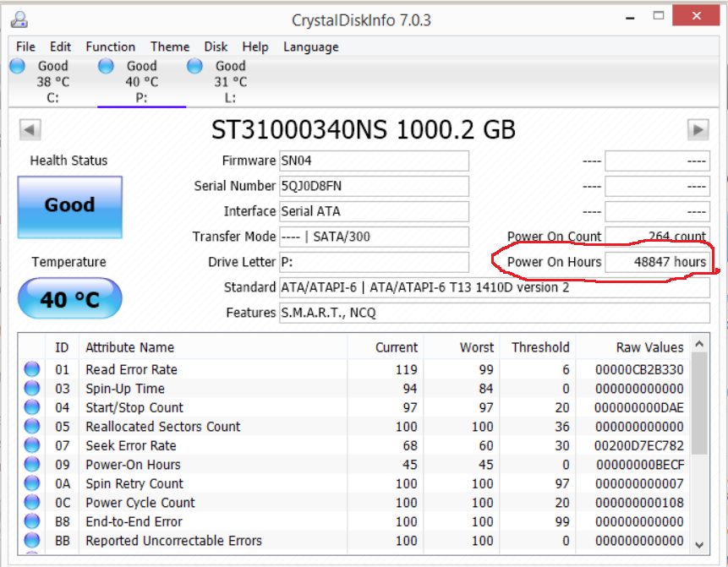
Task: Click raw value 00000000BECF
Action: 640,465
